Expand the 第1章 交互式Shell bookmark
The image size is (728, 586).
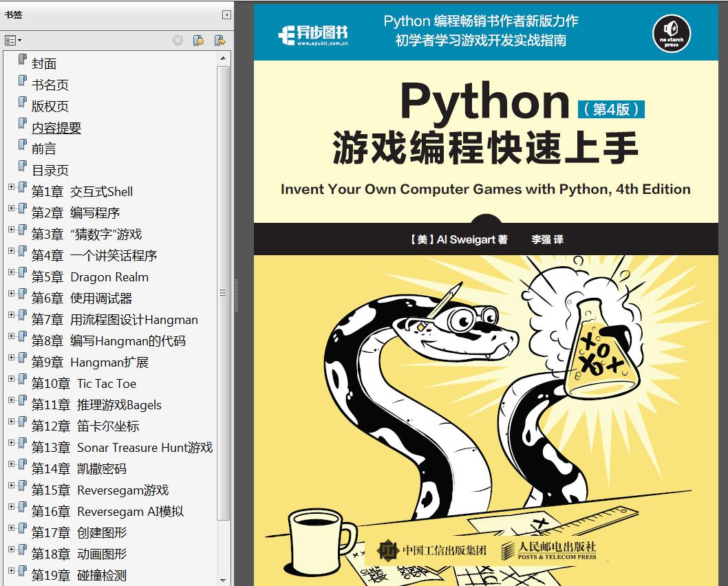coord(12,187)
